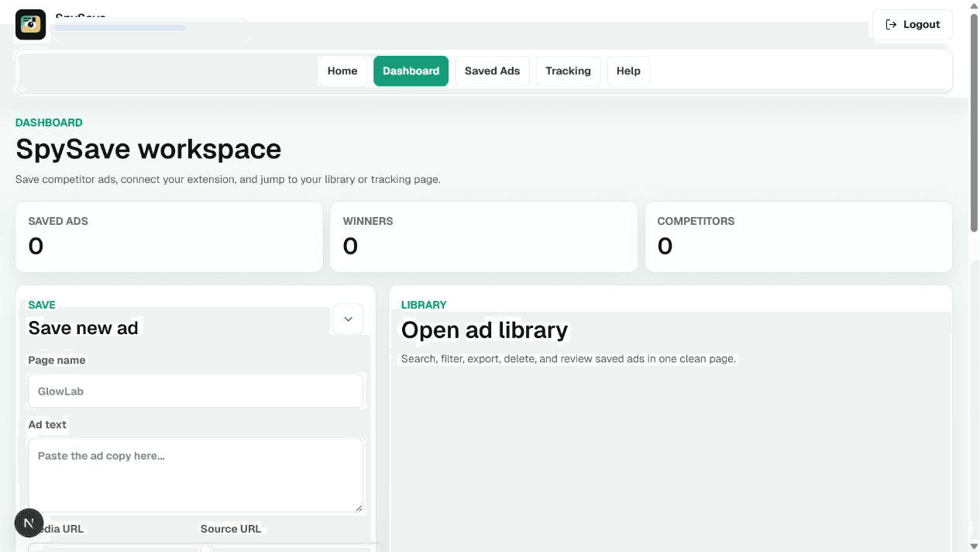Open the Saved Ads tab

(492, 71)
